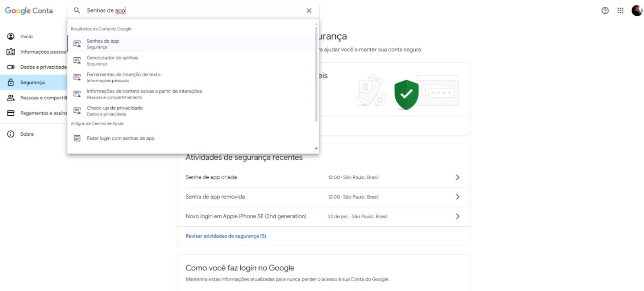644x291 pixels.
Task: Click icon beside Check-up de privacidade result
Action: coord(77,111)
